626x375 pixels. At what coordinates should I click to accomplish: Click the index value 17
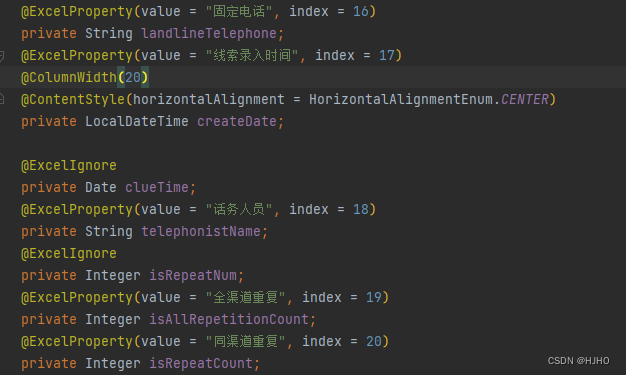386,56
